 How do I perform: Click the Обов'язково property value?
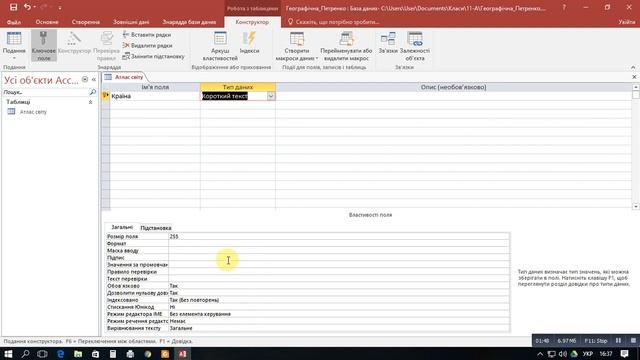339,286
